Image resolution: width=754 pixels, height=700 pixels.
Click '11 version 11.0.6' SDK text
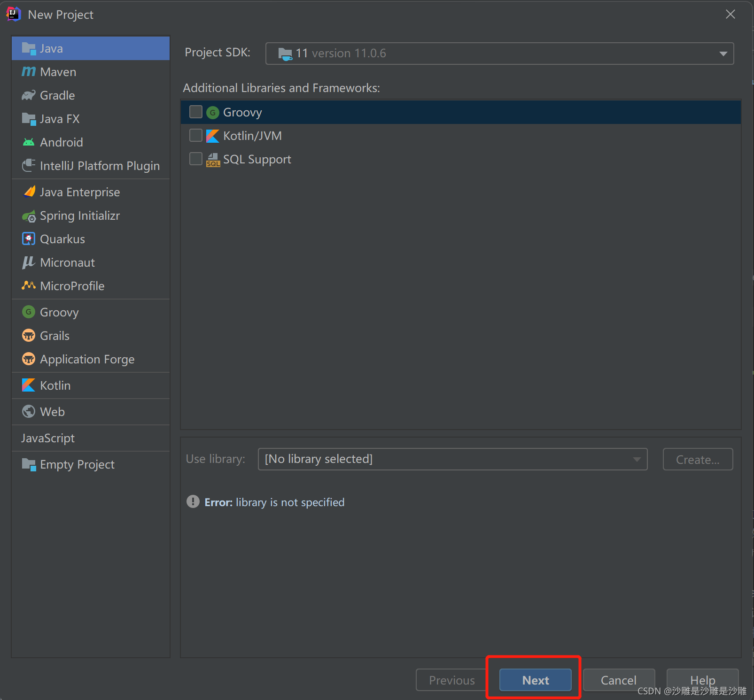[341, 54]
